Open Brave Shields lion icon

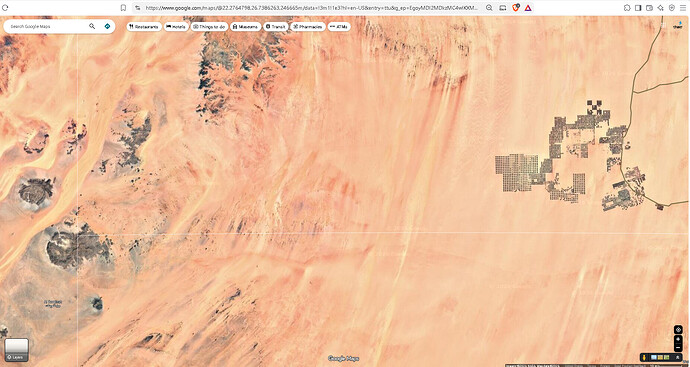[x=516, y=7]
